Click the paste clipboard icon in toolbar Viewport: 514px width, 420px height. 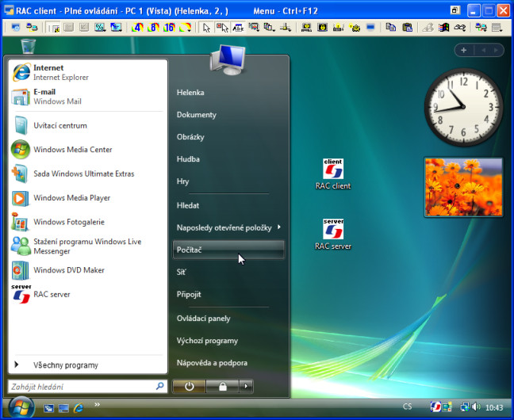(407, 28)
